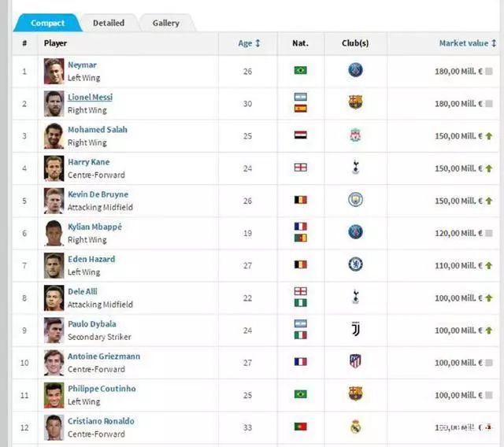Click the green up arrow by Salah's value

[x=489, y=136]
